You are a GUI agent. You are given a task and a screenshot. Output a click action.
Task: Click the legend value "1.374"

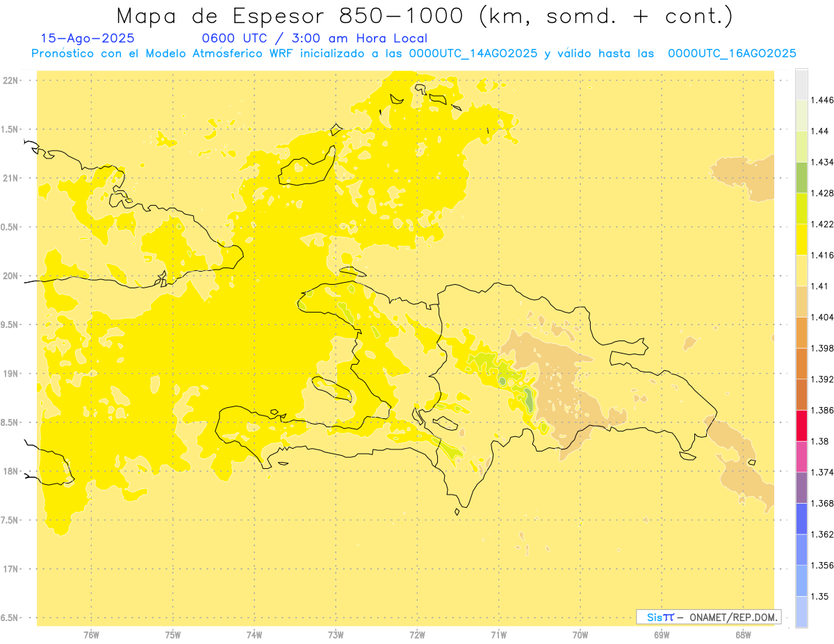point(822,472)
